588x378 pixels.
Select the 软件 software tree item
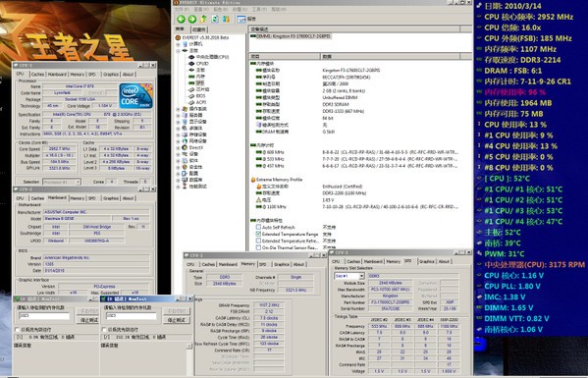[x=193, y=160]
